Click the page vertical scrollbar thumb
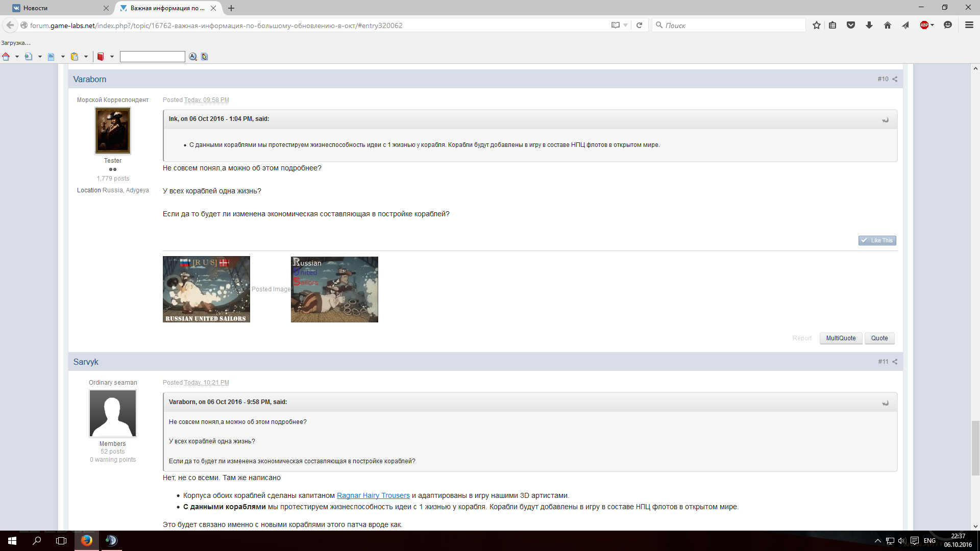The image size is (980, 551). coord(975,448)
